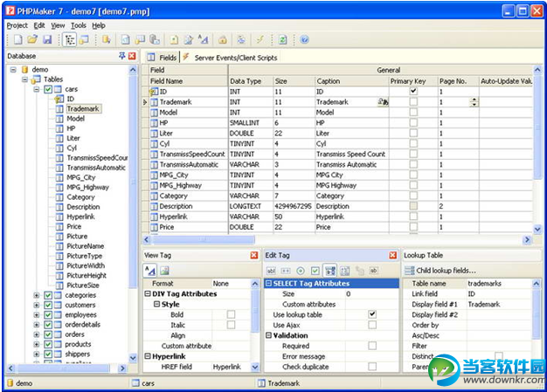Open a project with the folder icon
Viewport: 547px width, 392px height.
pos(32,39)
